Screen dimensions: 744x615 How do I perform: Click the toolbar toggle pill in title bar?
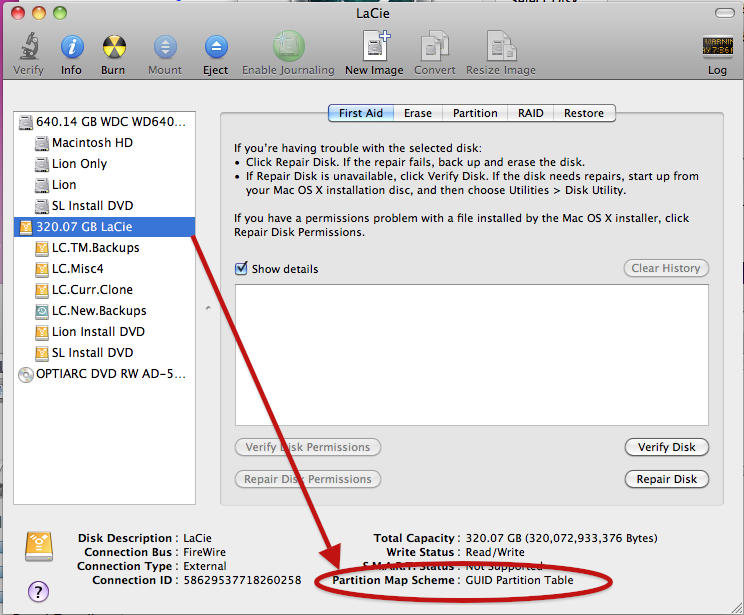point(725,13)
